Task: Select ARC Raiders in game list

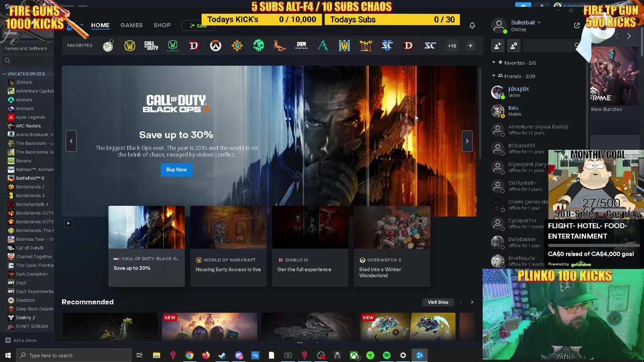Action: [28, 126]
